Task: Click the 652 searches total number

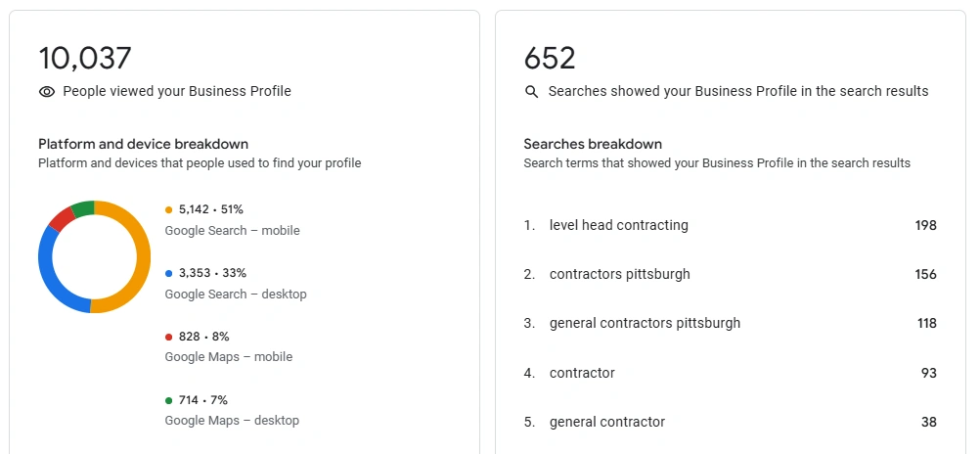Action: click(550, 58)
